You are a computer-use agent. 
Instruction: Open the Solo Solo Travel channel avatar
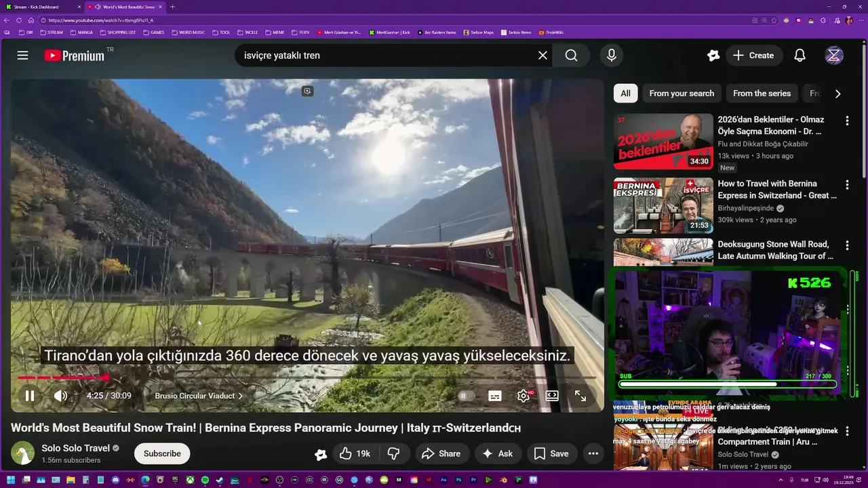(x=23, y=453)
